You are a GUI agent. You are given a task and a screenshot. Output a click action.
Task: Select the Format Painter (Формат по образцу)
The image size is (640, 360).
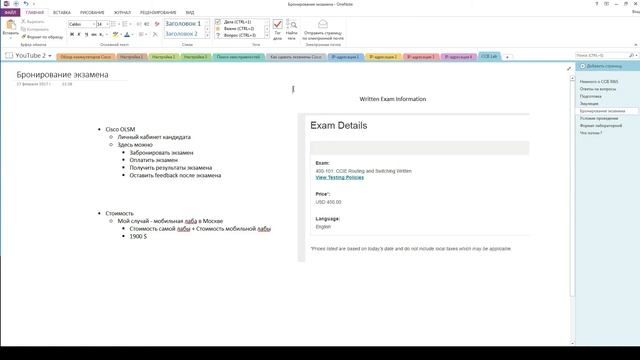[x=42, y=37]
